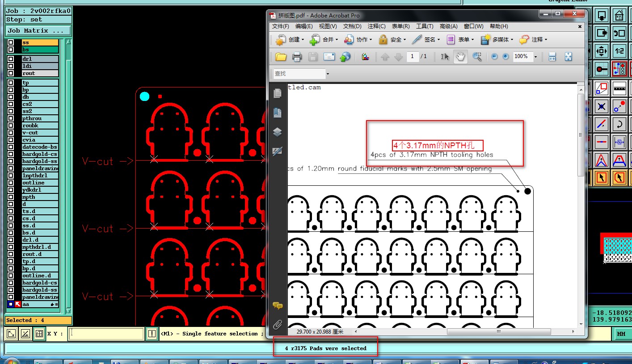
Task: Click the 查找 (Find) search box
Action: coord(299,74)
